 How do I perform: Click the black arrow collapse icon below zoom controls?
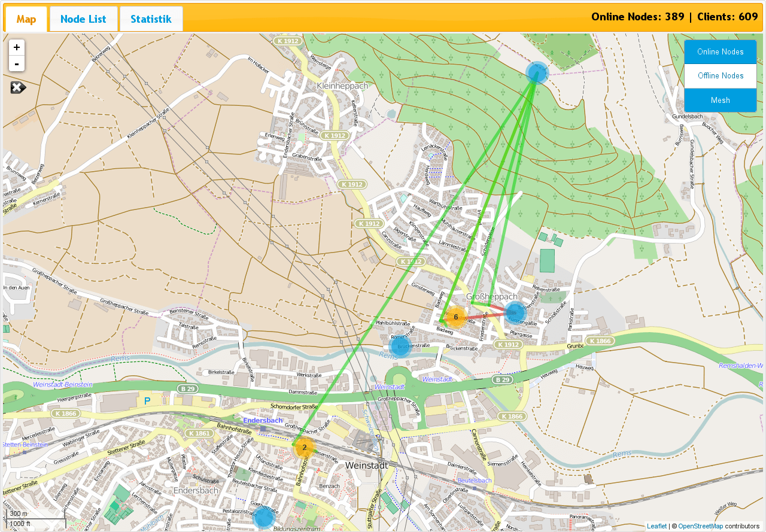pos(17,87)
